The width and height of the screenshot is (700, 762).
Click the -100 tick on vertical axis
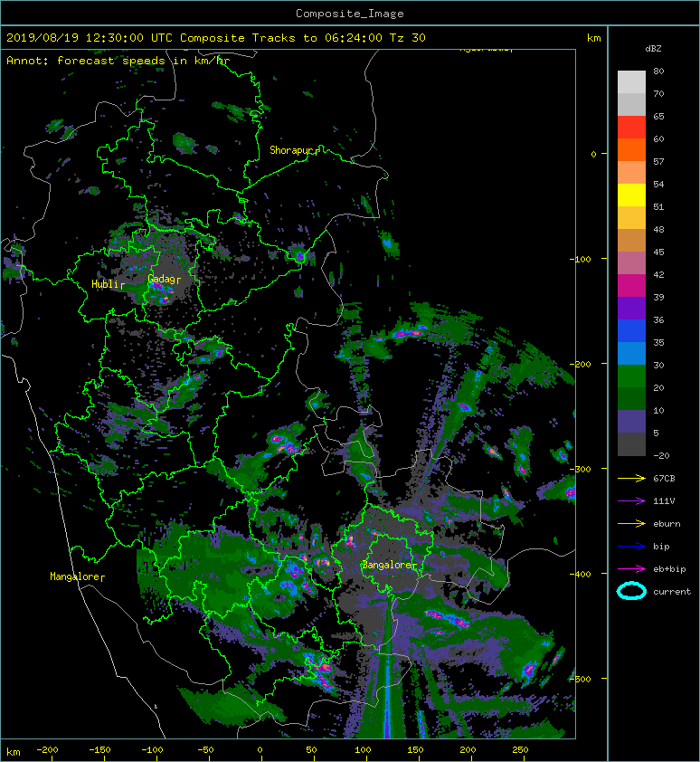click(x=580, y=259)
